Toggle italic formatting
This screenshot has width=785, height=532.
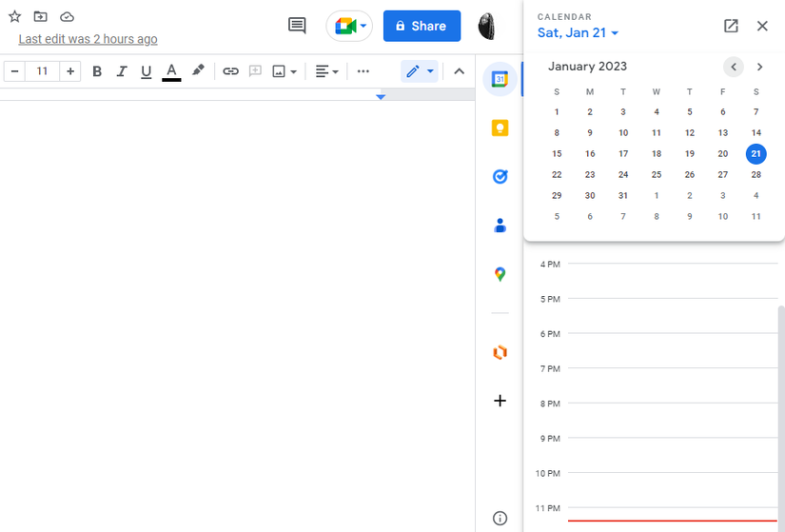[122, 71]
